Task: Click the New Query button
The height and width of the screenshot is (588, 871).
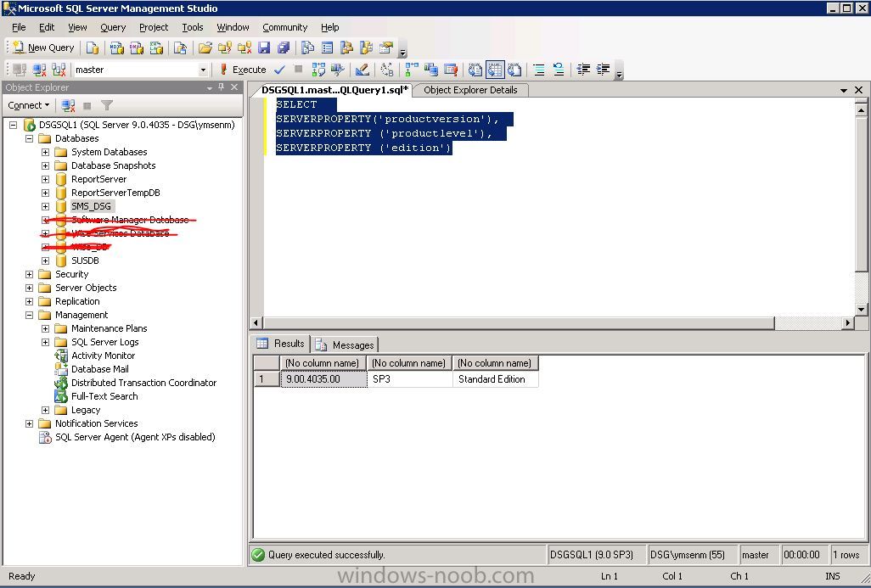Action: point(43,48)
